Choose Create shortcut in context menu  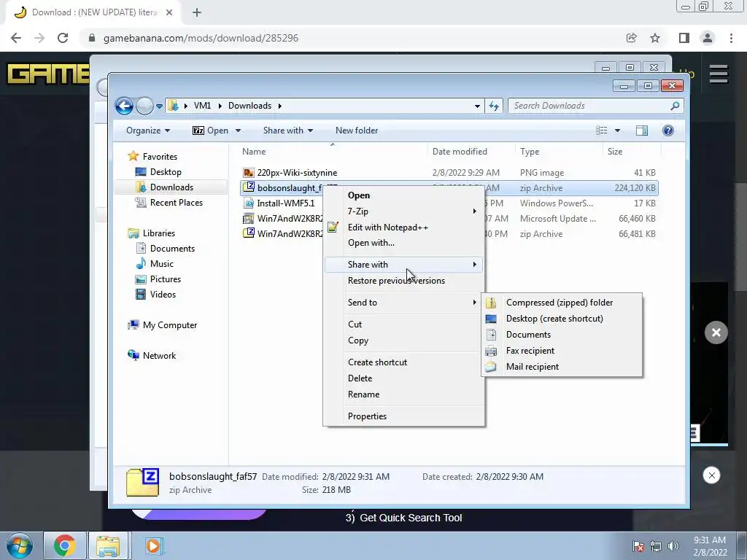point(404,362)
